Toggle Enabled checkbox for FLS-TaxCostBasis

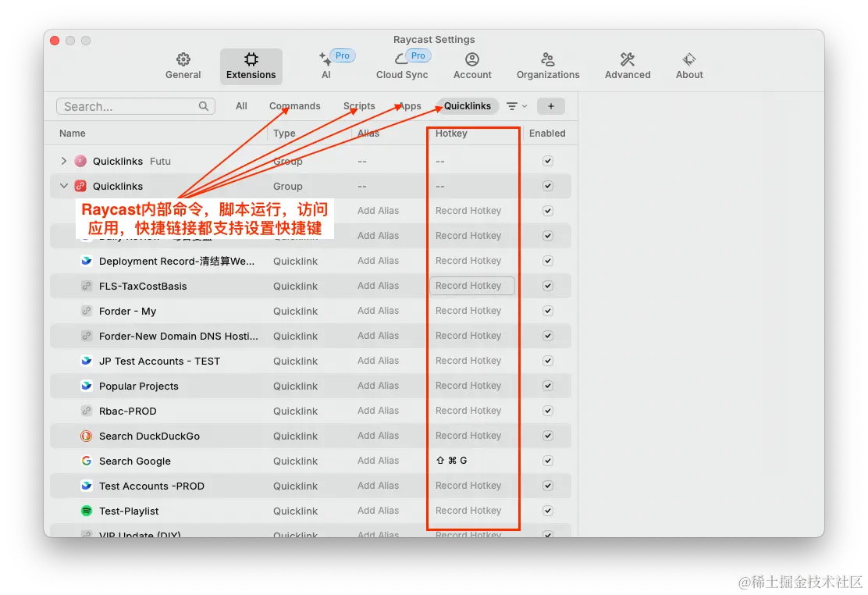(548, 286)
